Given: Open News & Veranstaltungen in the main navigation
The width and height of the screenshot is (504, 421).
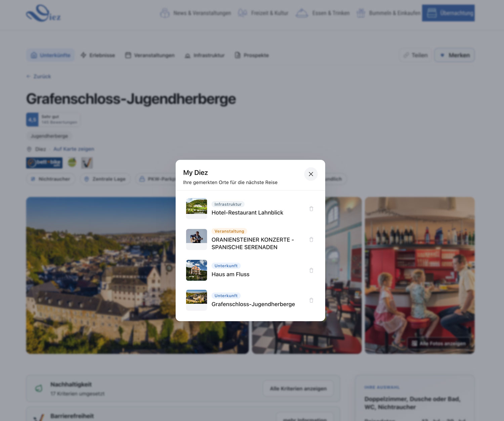Looking at the screenshot, I should point(195,13).
